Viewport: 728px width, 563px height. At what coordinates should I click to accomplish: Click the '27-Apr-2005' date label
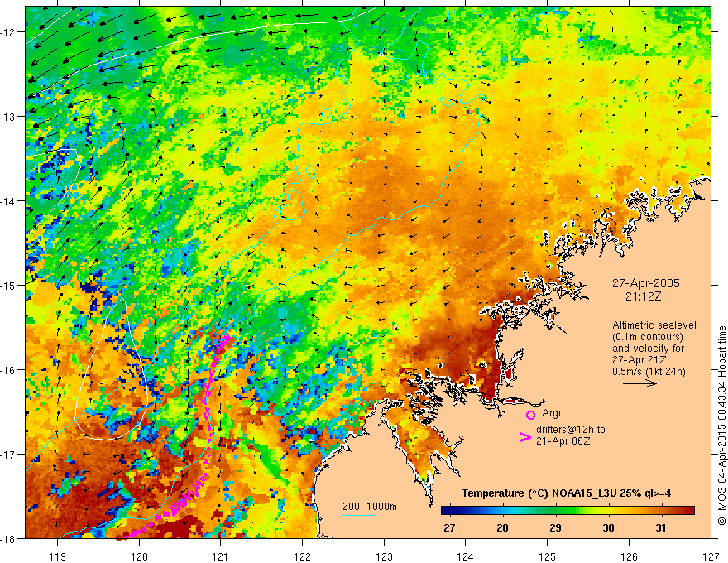[645, 283]
